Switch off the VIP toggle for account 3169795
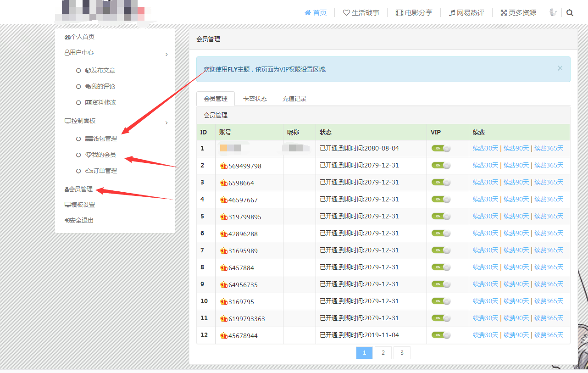The width and height of the screenshot is (588, 373). point(440,301)
